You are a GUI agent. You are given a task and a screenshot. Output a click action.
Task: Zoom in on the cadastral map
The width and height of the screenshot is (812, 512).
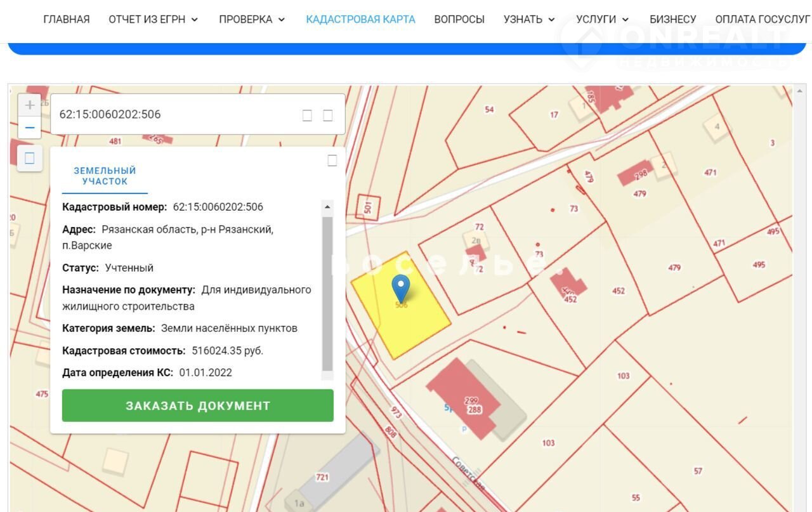pos(29,105)
